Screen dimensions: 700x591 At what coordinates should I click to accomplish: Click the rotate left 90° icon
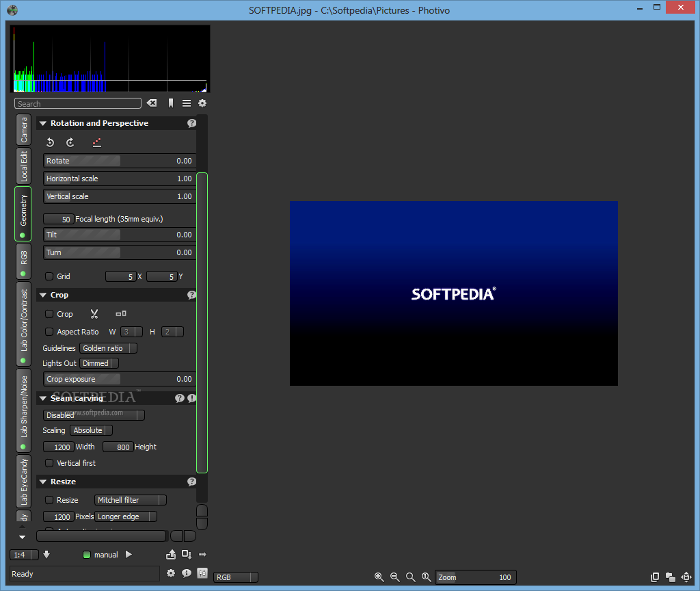(50, 142)
